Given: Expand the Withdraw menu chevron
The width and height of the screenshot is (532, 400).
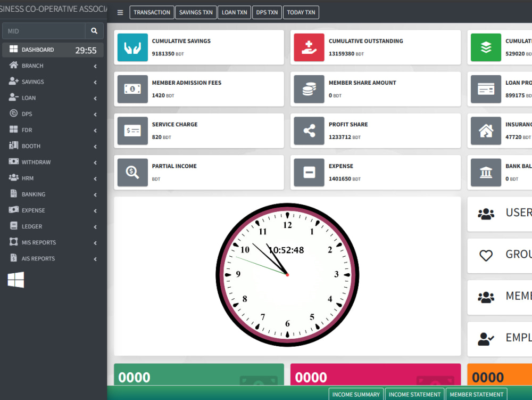Looking at the screenshot, I should [x=95, y=162].
